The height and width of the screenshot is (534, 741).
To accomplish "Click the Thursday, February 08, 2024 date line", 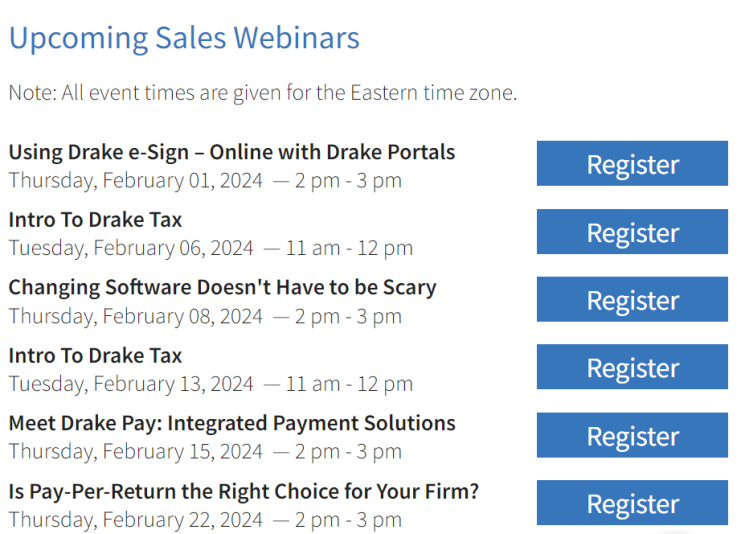I will click(205, 316).
